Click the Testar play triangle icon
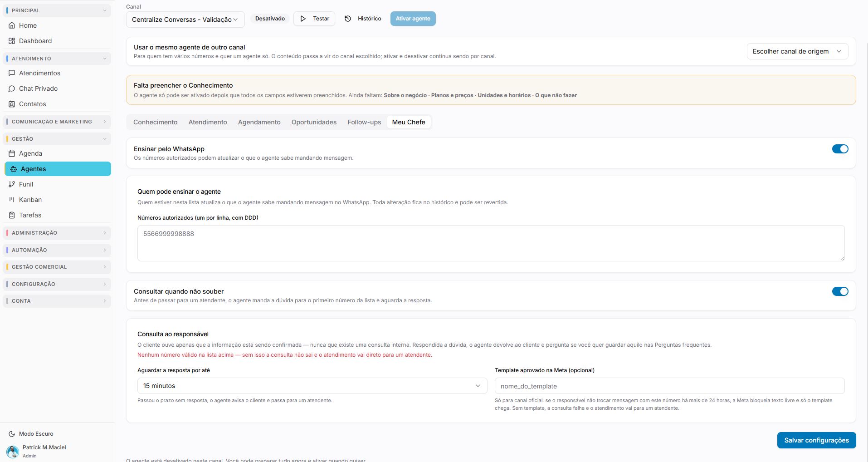The height and width of the screenshot is (462, 868). coord(303,19)
